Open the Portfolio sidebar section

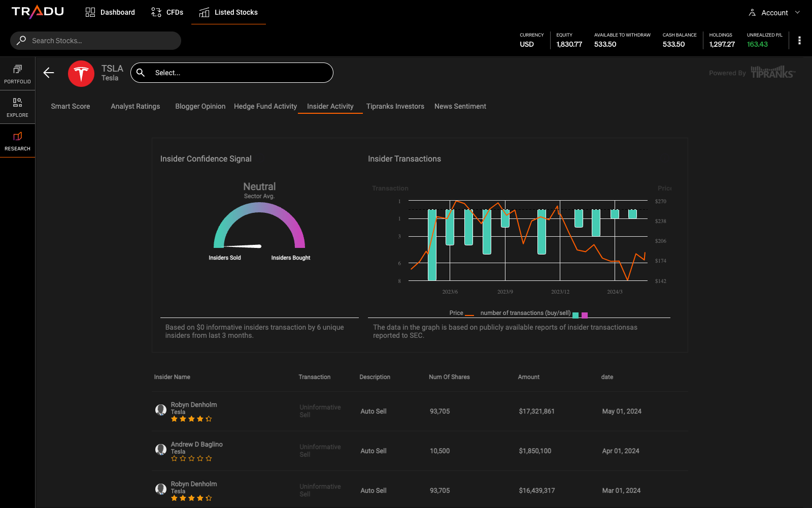pyautogui.click(x=18, y=74)
